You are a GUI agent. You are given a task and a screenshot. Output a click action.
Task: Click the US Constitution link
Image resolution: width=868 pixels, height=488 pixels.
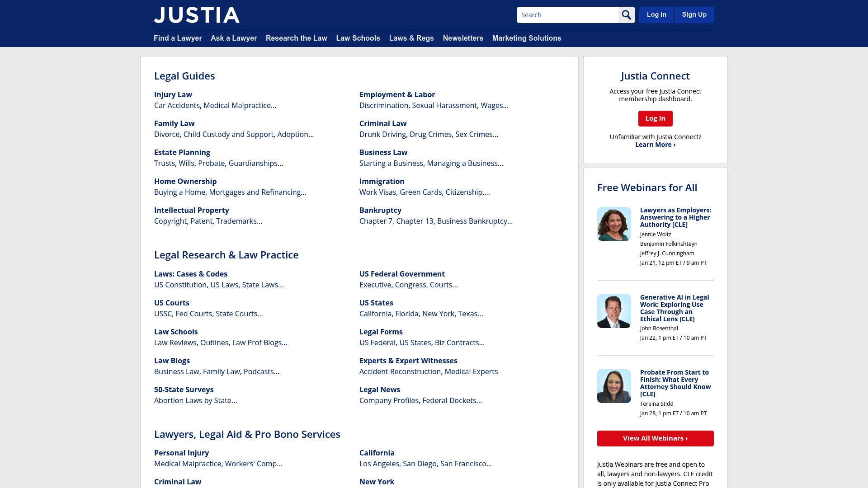coord(180,285)
